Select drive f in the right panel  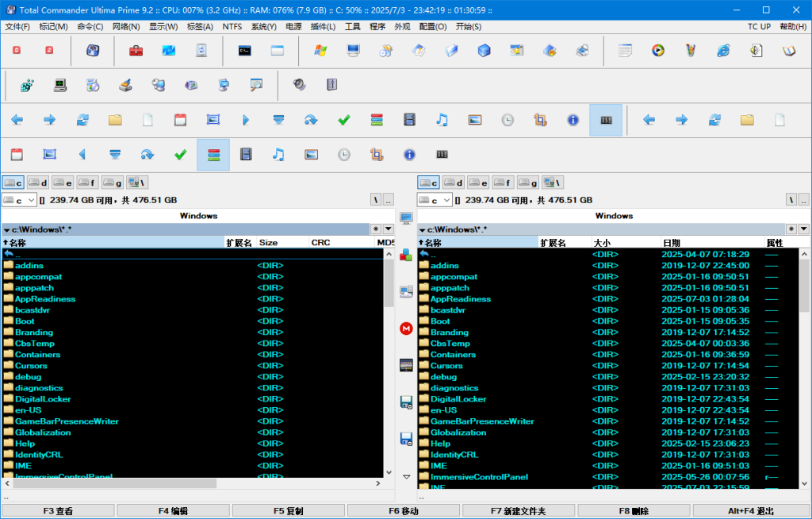503,183
